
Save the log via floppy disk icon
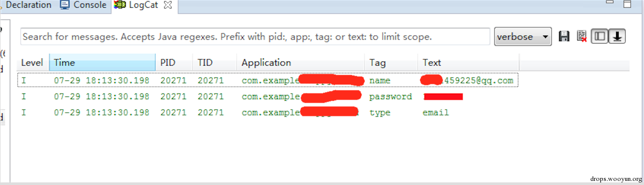pyautogui.click(x=563, y=37)
